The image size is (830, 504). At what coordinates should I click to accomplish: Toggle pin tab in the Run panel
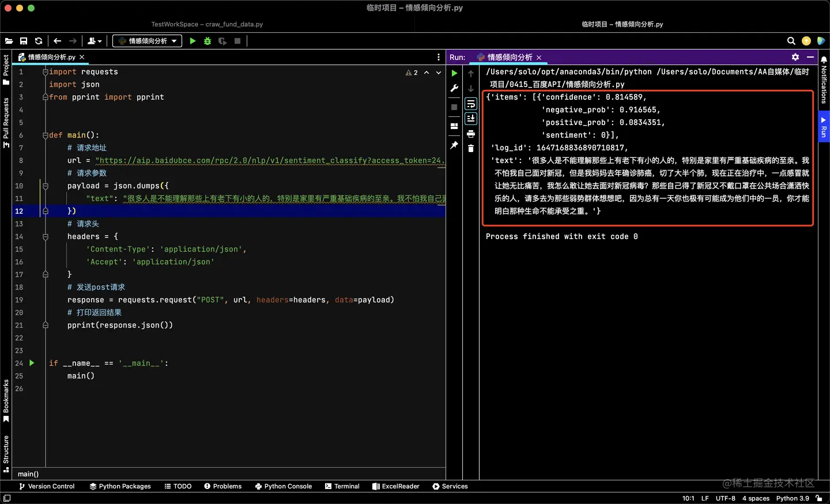pyautogui.click(x=454, y=145)
